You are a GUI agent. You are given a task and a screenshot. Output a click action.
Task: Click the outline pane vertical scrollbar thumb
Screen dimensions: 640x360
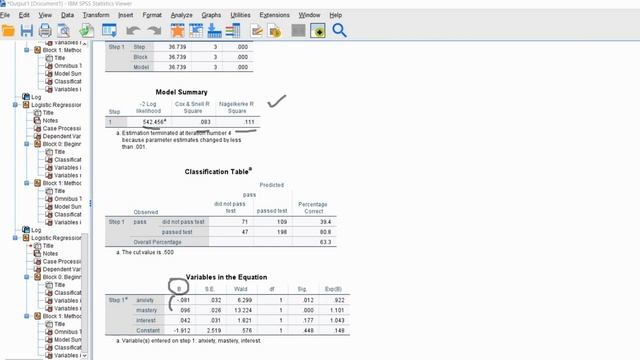(84, 292)
